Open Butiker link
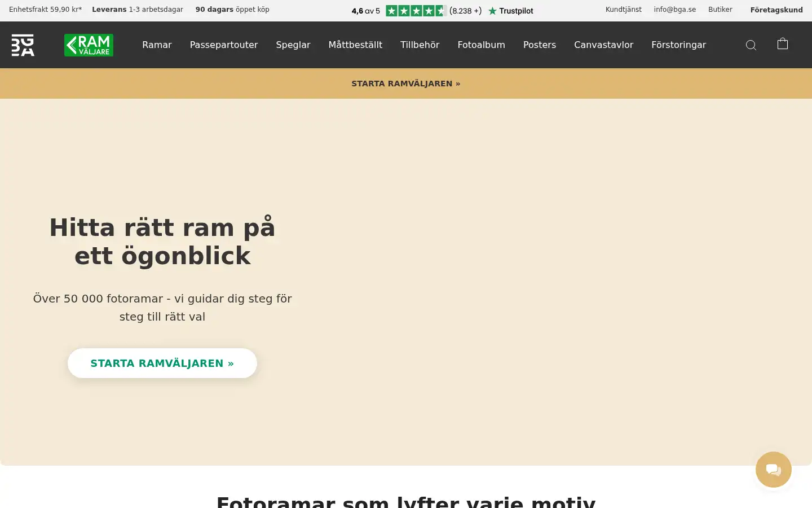812x508 pixels. [x=721, y=10]
